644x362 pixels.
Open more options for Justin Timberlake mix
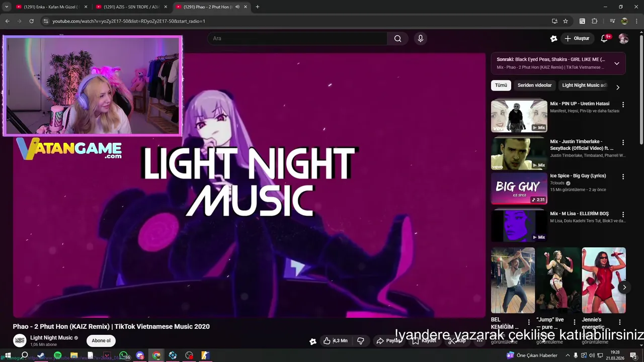coord(623,142)
